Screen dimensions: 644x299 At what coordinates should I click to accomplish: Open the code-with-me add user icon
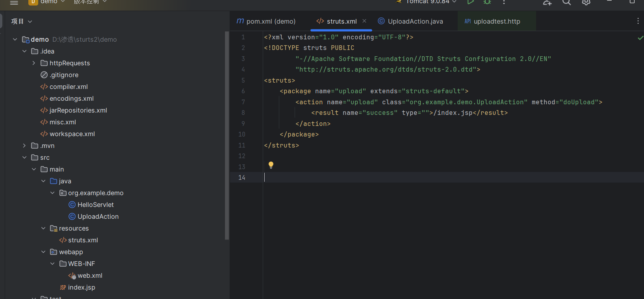(x=547, y=2)
